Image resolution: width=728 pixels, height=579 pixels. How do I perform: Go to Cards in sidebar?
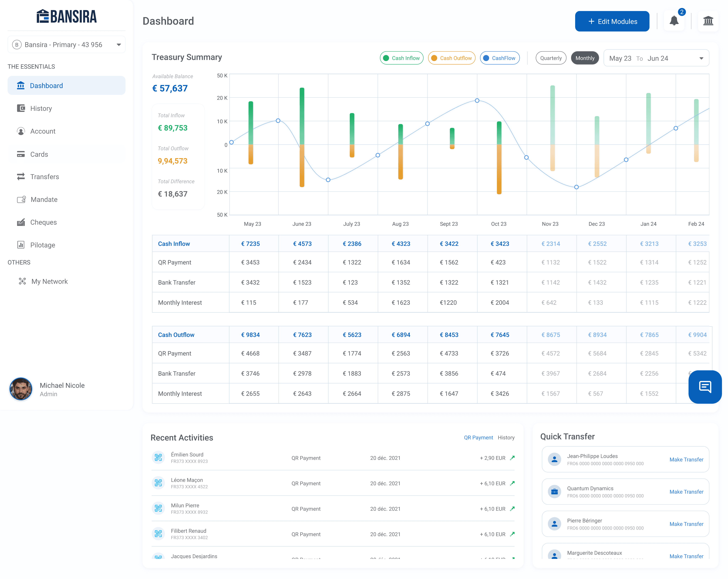pos(66,154)
